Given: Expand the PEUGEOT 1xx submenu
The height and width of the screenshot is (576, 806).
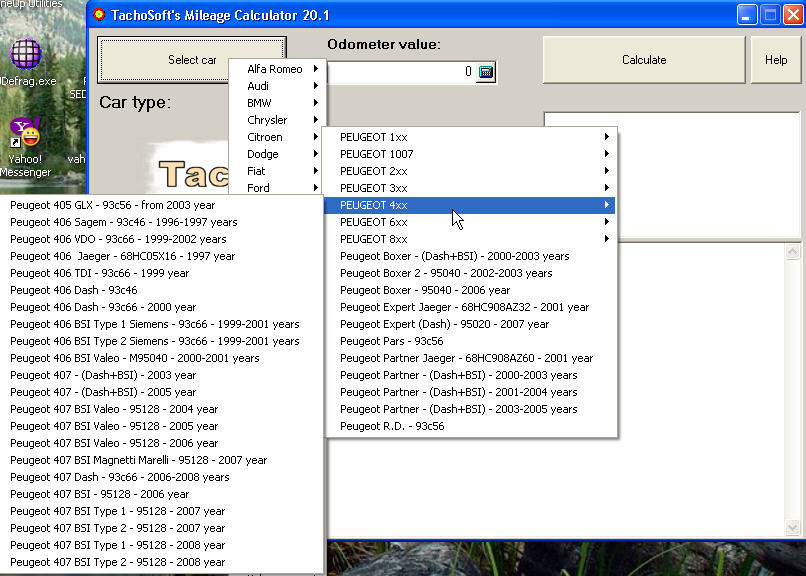Looking at the screenshot, I should [x=471, y=137].
